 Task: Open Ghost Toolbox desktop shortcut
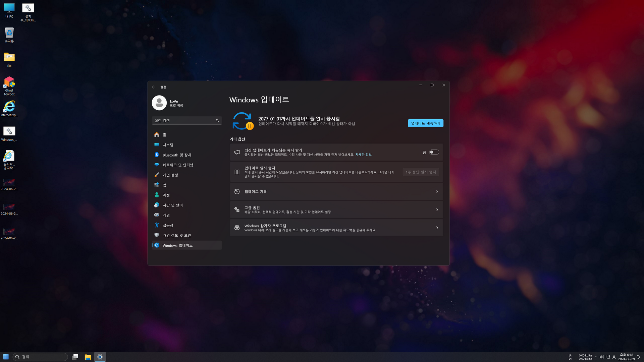point(9,82)
